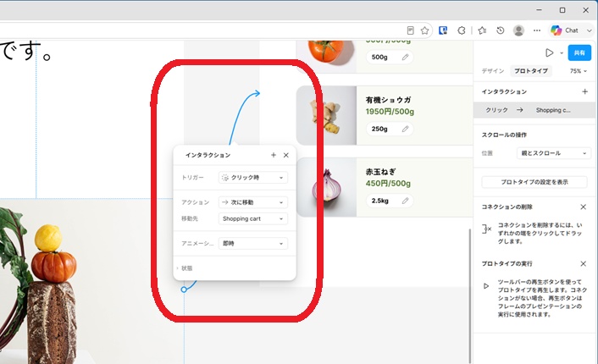Open the 即時 animation dropdown
Image resolution: width=598 pixels, height=364 pixels.
(253, 244)
